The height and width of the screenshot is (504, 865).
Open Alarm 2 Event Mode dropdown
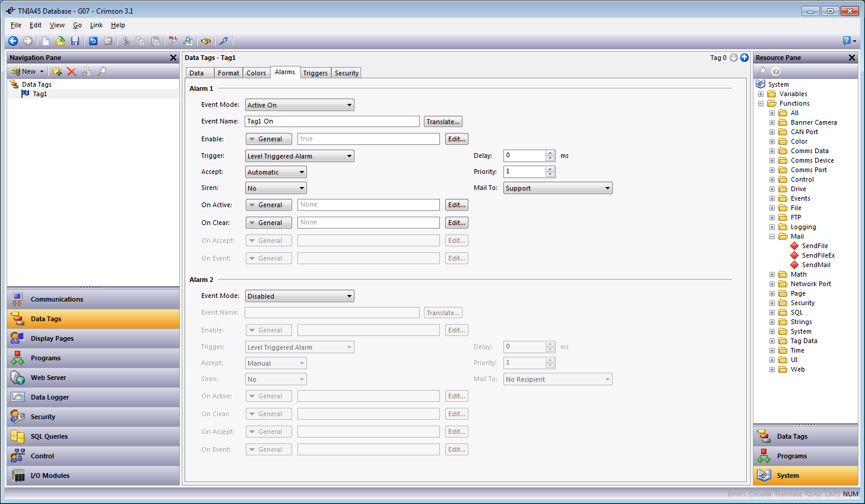(300, 296)
